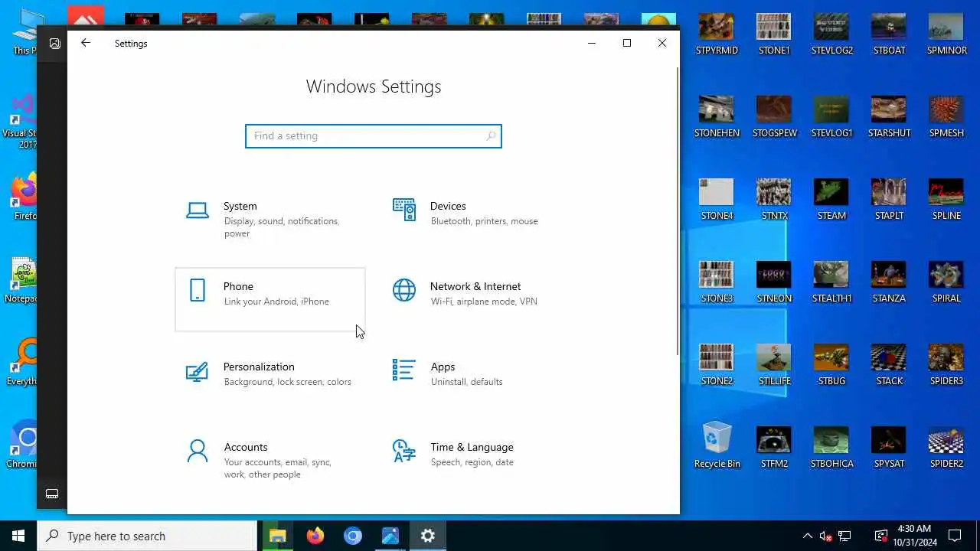Select the STEAM desktop icon
The width and height of the screenshot is (980, 551).
pyautogui.click(x=831, y=200)
